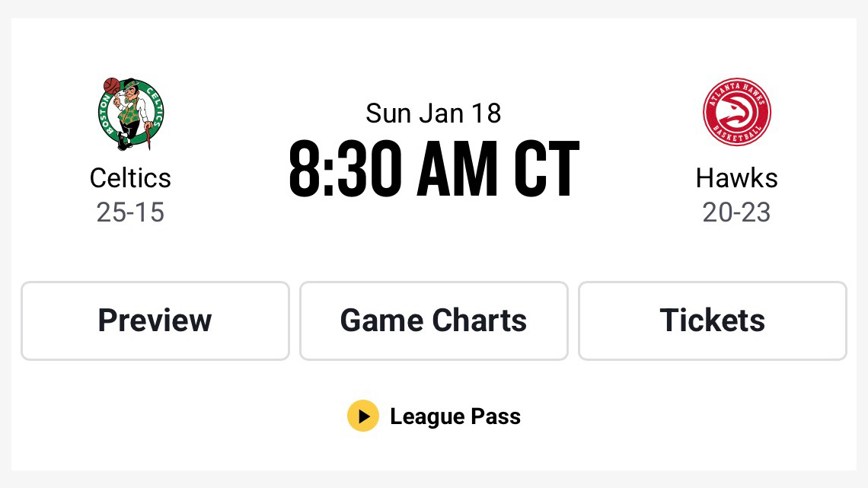868x488 pixels.
Task: Buy Tickets for this matchup
Action: pyautogui.click(x=712, y=321)
